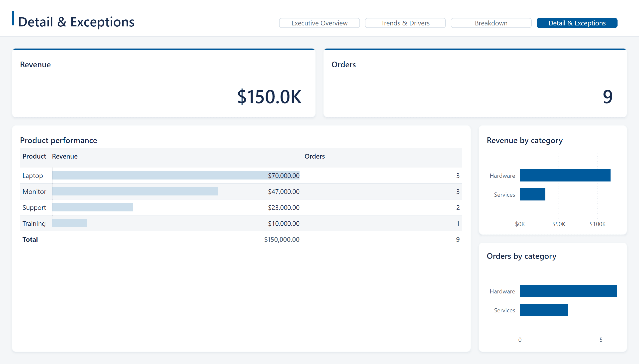Click Support orders count 2
The width and height of the screenshot is (639, 364).
click(458, 207)
